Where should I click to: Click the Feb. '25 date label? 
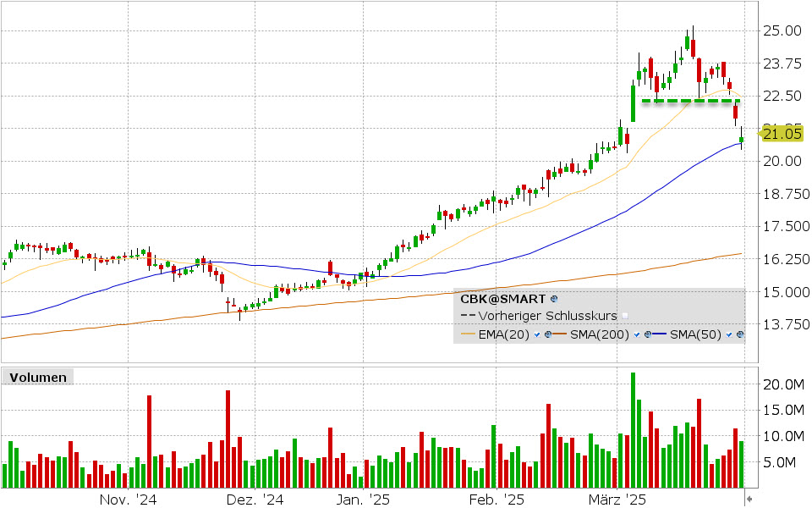click(497, 500)
